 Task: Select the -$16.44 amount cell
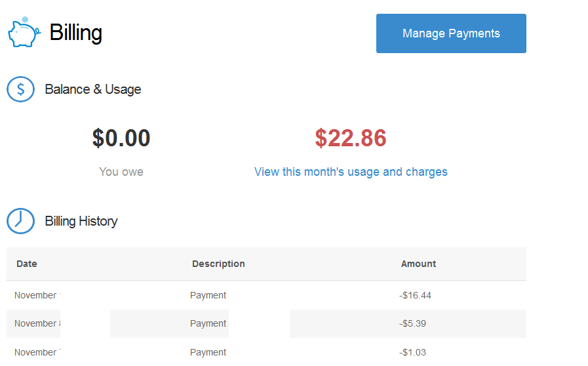tap(415, 295)
